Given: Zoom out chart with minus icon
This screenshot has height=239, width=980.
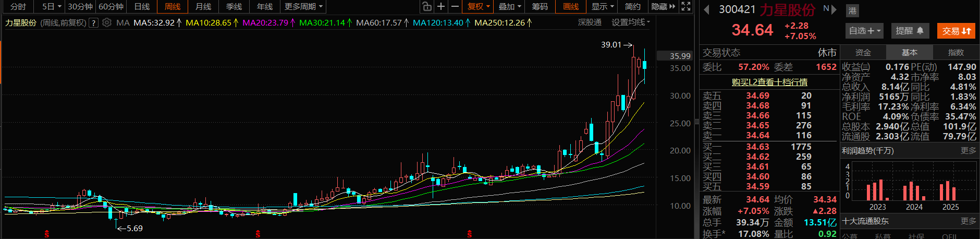Looking at the screenshot, I should pos(455,6).
